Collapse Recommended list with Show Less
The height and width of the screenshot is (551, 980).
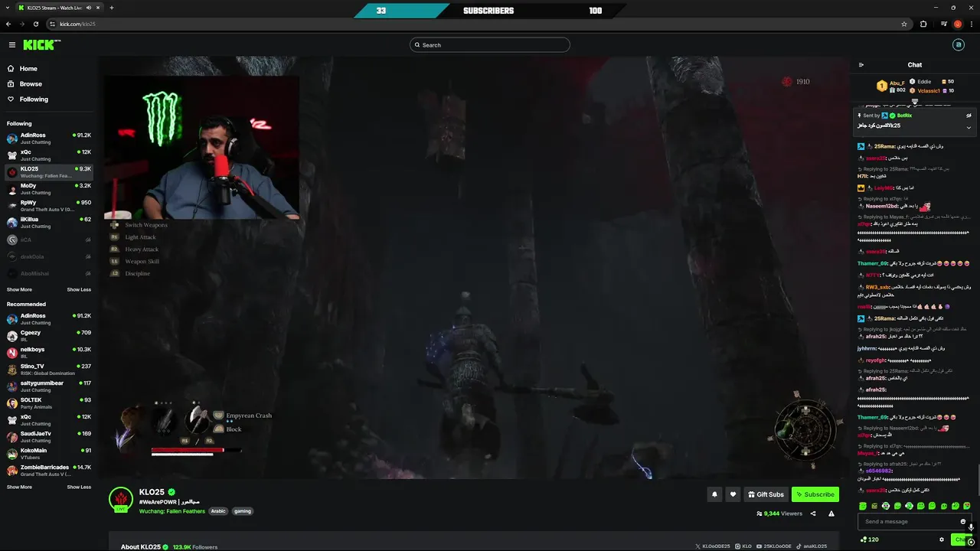pos(79,487)
